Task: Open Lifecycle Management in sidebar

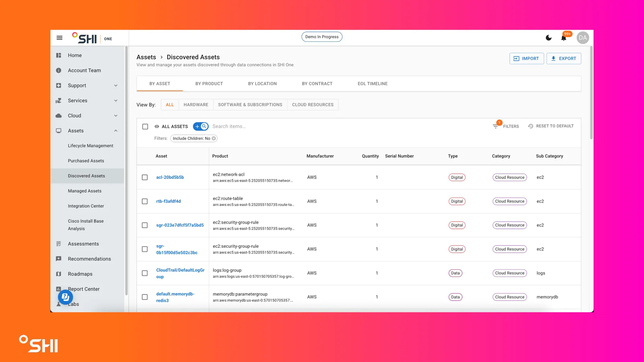Action: tap(91, 146)
